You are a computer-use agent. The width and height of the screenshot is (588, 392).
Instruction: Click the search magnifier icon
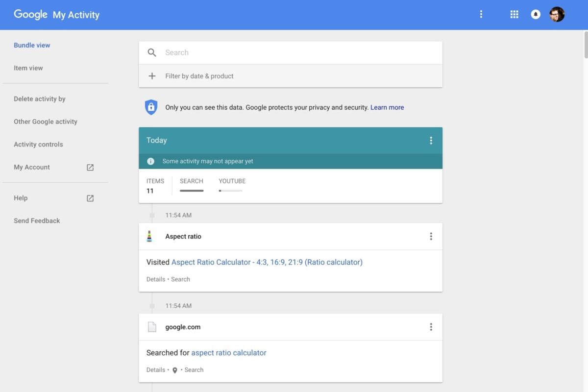click(x=152, y=52)
